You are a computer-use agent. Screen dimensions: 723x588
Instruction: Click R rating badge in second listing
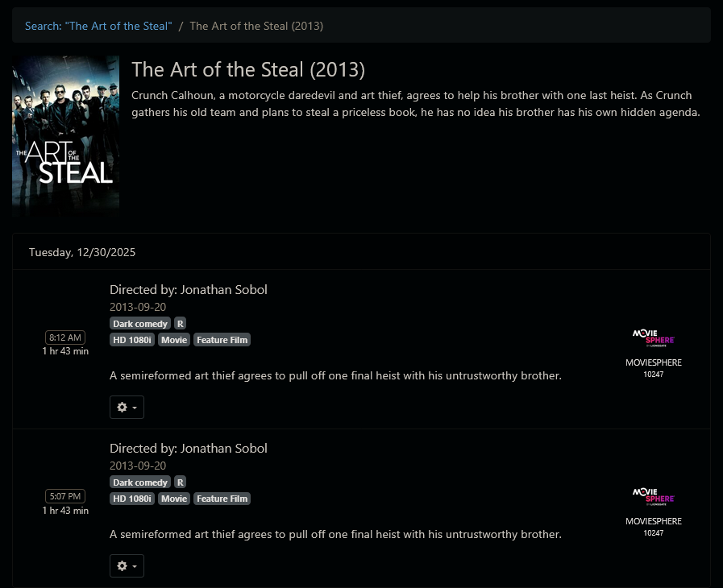tap(181, 482)
